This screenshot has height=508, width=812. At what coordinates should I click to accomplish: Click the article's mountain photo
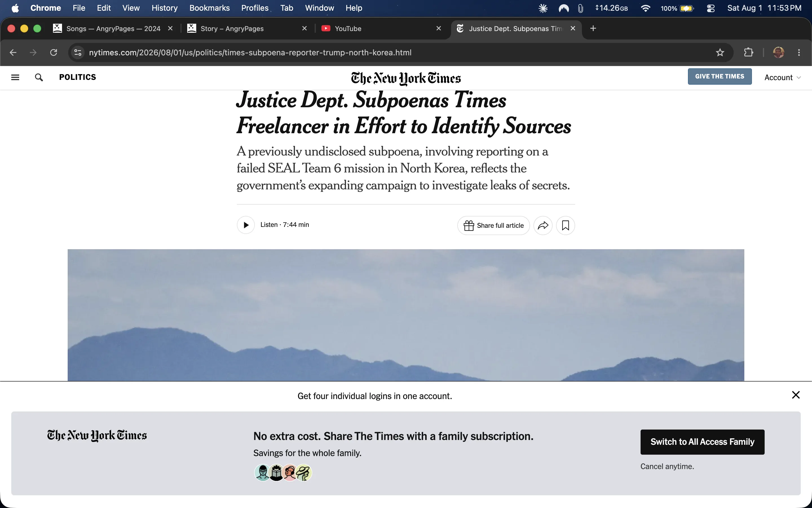(406, 315)
